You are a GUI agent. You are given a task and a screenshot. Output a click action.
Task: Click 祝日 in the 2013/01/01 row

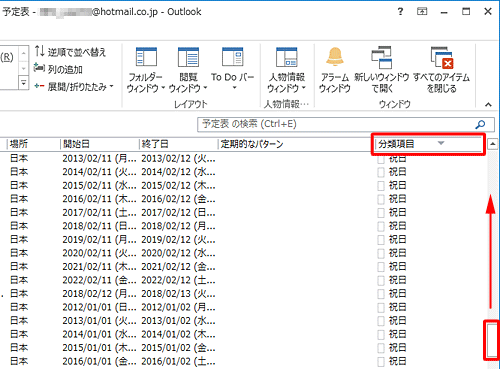pyautogui.click(x=397, y=321)
